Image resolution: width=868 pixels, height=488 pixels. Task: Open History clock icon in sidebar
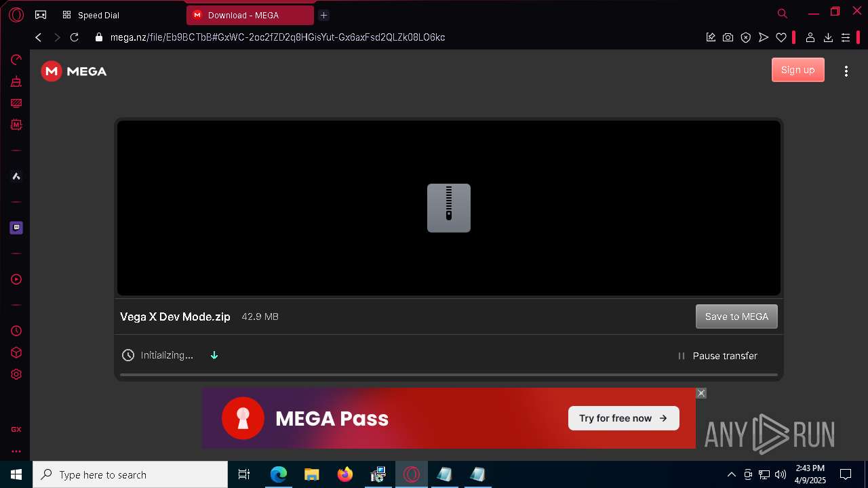coord(16,331)
